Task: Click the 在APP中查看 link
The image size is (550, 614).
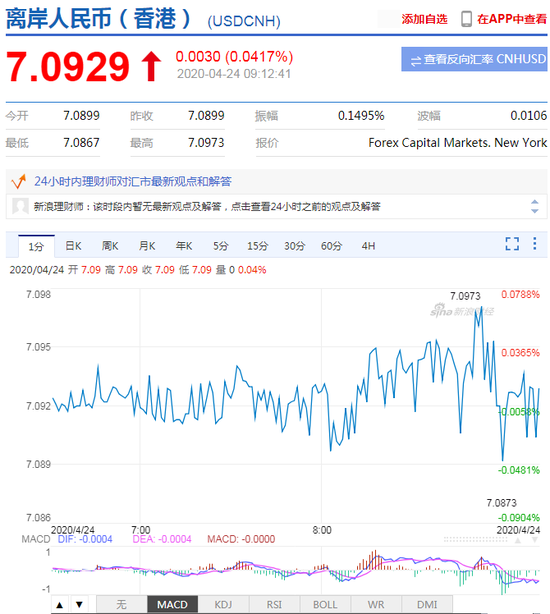Action: [x=512, y=19]
